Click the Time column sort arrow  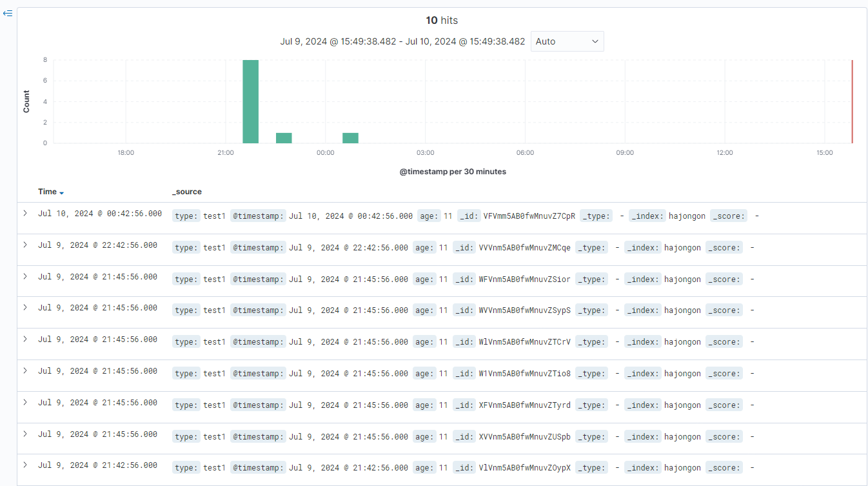(63, 192)
